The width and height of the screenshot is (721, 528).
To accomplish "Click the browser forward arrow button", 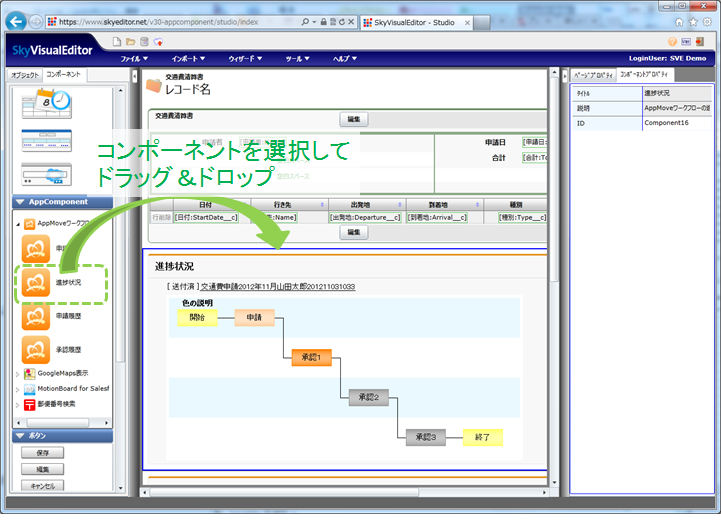I will coord(35,22).
